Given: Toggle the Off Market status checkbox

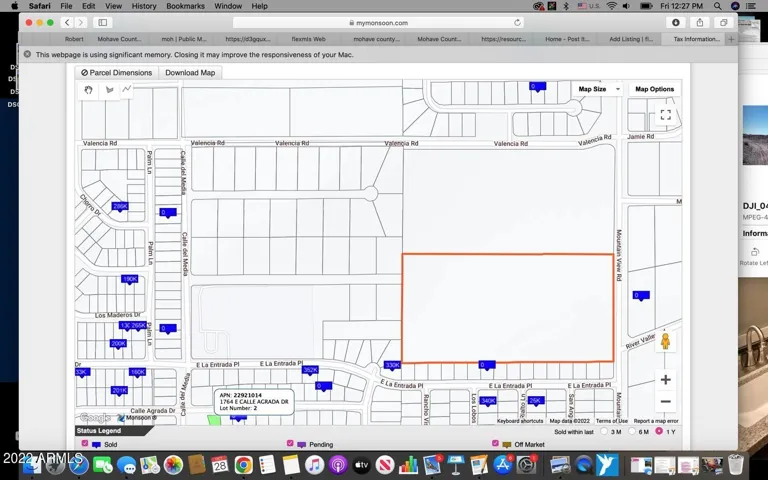Looking at the screenshot, I should coord(495,443).
